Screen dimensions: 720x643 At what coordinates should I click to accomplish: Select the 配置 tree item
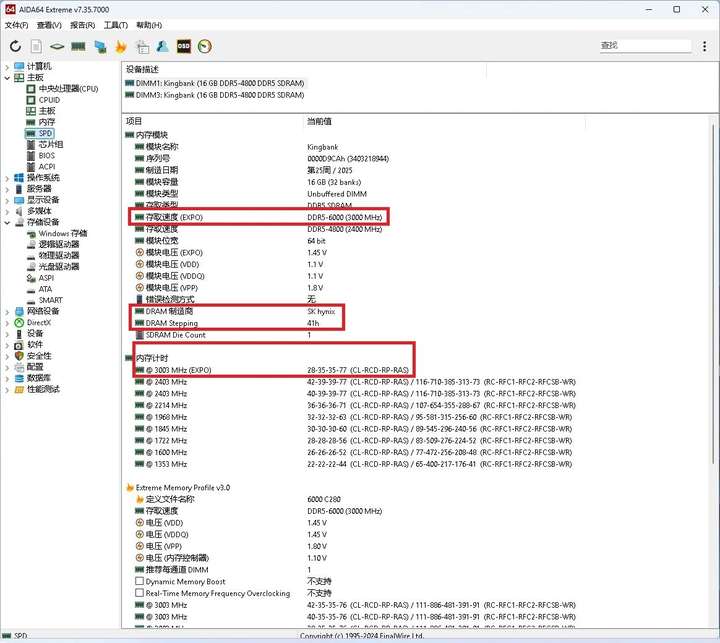coord(35,367)
